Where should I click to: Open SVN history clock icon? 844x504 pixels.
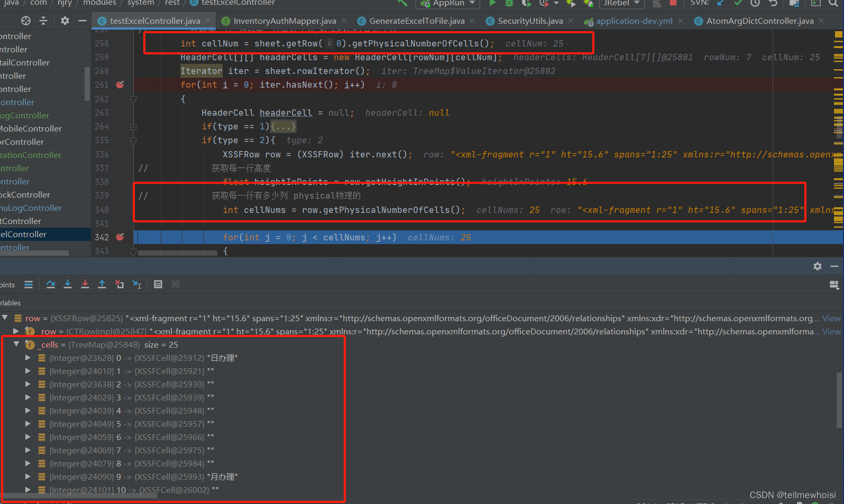(755, 3)
